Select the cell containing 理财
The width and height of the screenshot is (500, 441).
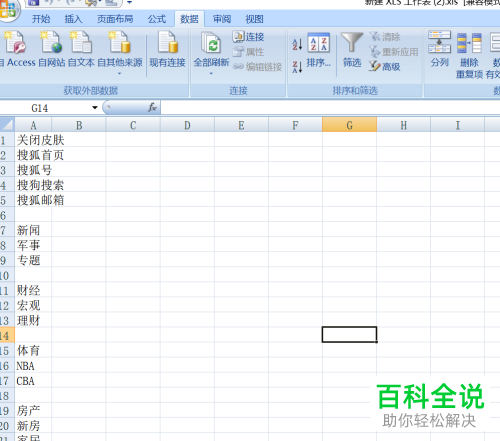[33, 320]
